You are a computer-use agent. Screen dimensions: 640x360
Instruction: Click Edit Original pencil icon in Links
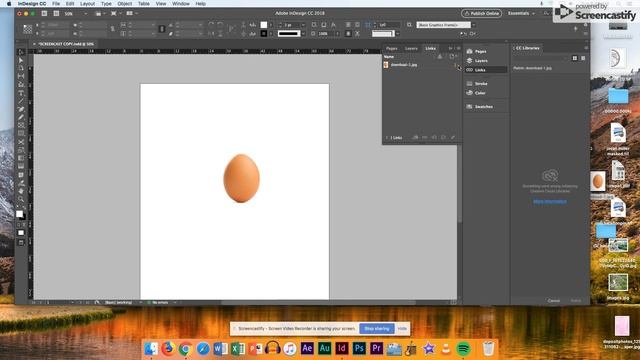453,138
